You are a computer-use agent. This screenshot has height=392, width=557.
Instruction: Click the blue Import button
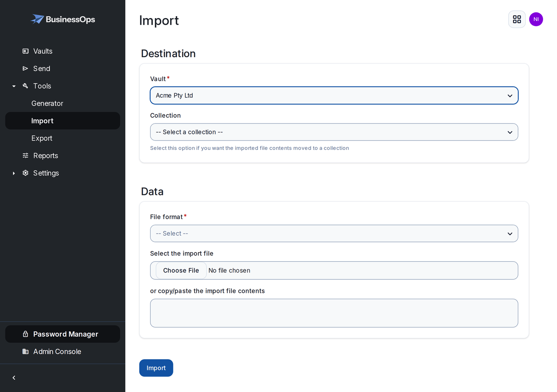click(x=156, y=368)
